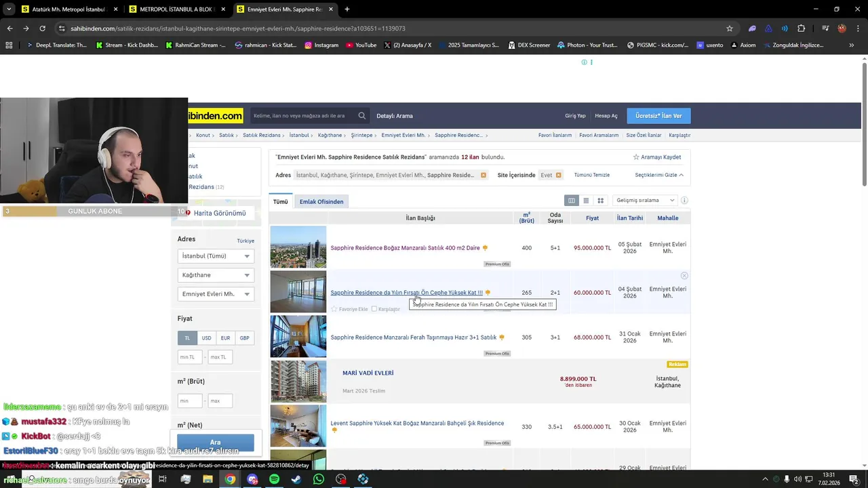
Task: Collapse filters with Seçtiklerimi Gizle
Action: click(659, 175)
